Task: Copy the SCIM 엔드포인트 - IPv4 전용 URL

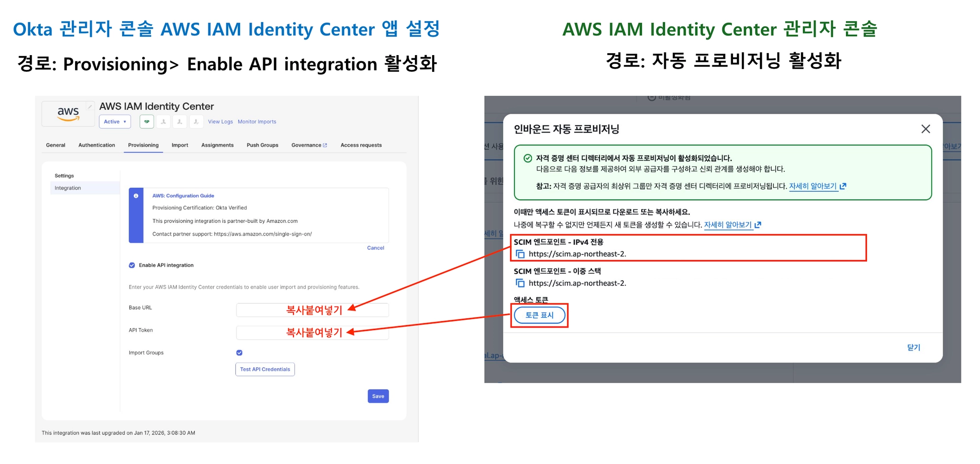Action: [520, 254]
